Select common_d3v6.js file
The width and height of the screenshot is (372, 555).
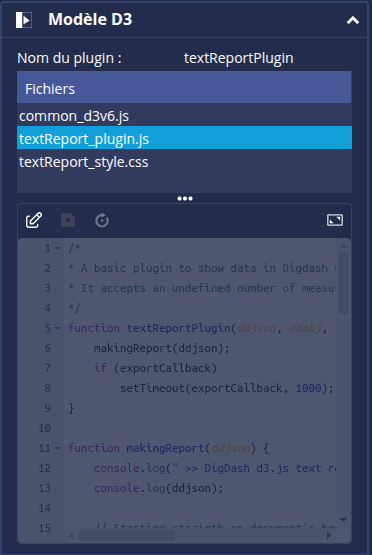tap(184, 116)
